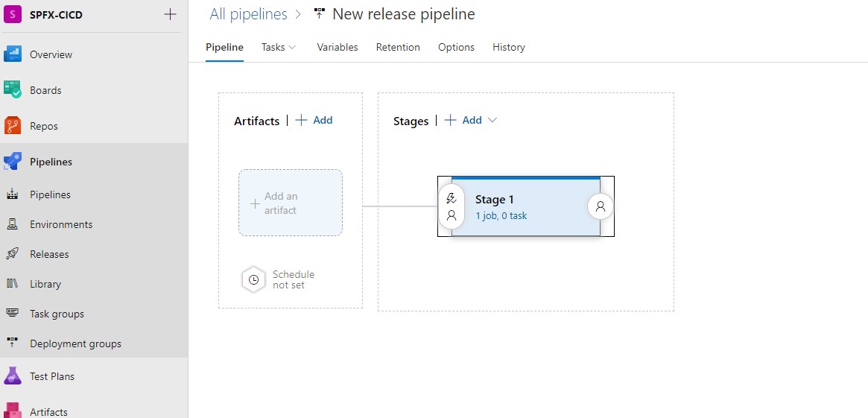
Task: Click the Overview icon in sidebar
Action: point(13,54)
